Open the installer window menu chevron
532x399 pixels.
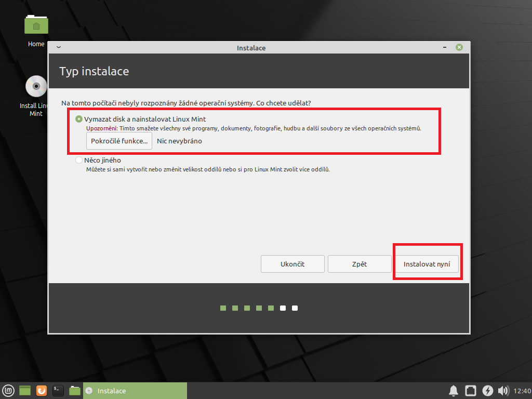[x=59, y=48]
